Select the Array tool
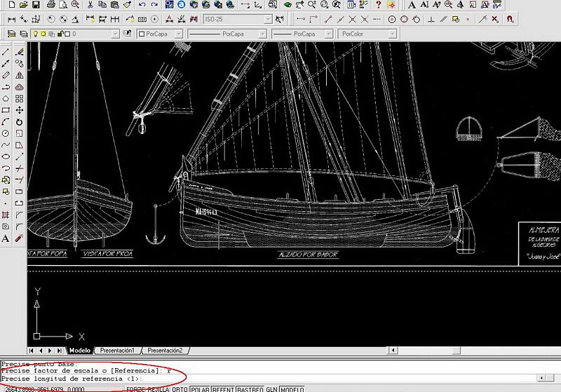This screenshot has height=392, width=561. point(20,98)
